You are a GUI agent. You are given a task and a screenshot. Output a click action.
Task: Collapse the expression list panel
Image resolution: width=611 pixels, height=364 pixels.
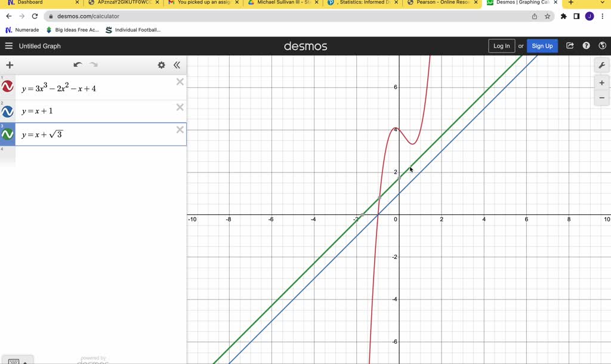177,65
